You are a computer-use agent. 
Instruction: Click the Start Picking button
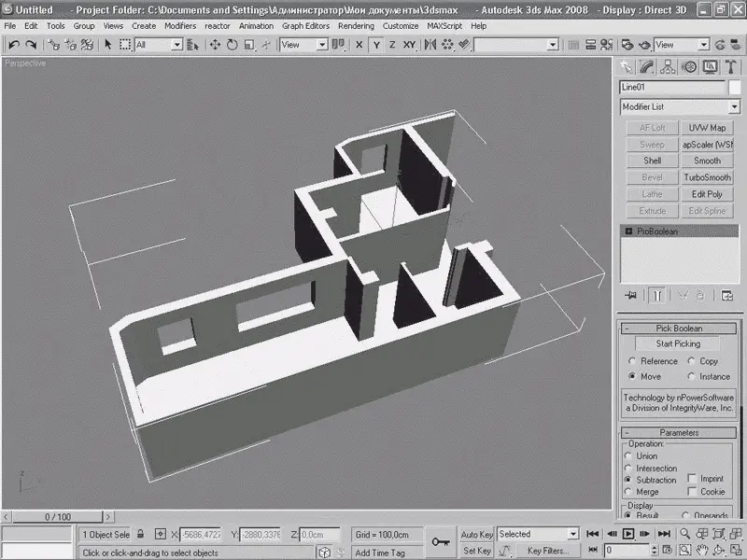pos(678,344)
